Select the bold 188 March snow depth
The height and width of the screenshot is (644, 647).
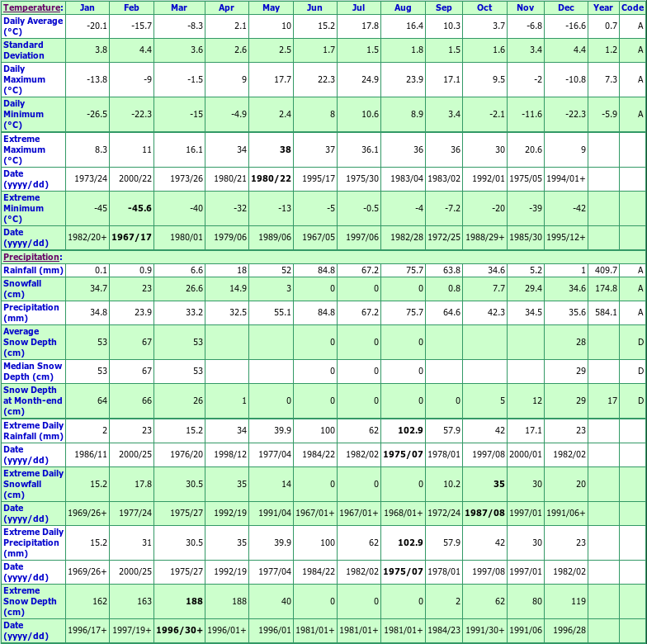tap(195, 601)
